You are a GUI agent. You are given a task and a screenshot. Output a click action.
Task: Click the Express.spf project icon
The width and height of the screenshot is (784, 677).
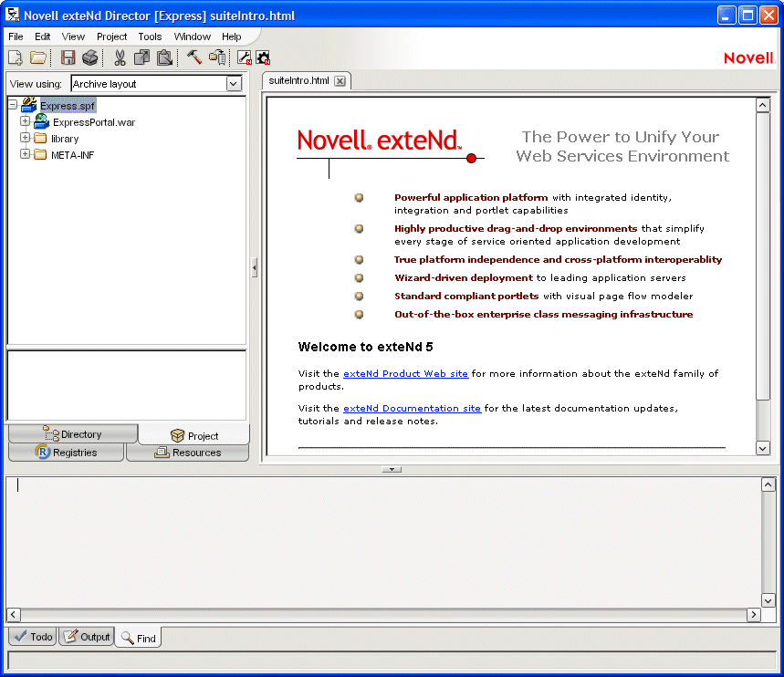[28, 105]
